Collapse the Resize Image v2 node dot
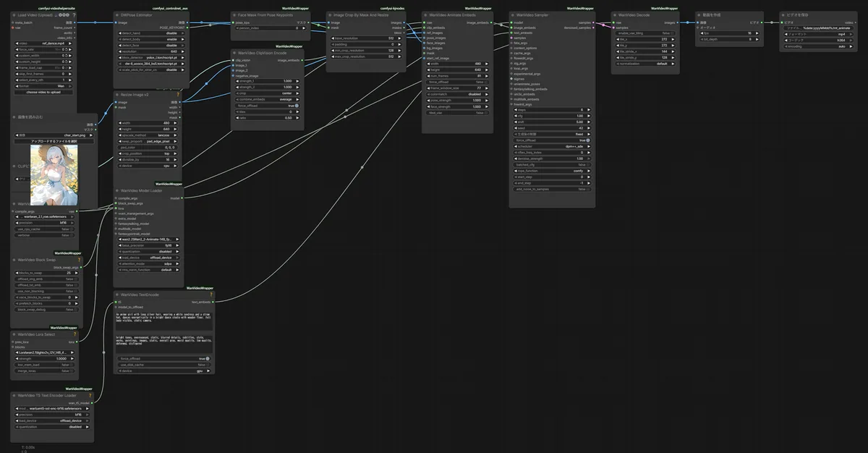This screenshot has width=868, height=453. [x=117, y=95]
